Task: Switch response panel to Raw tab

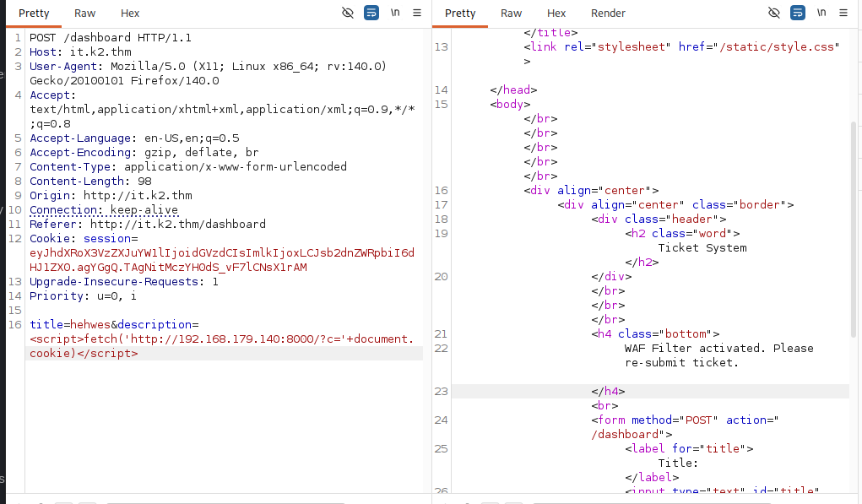Action: [512, 14]
